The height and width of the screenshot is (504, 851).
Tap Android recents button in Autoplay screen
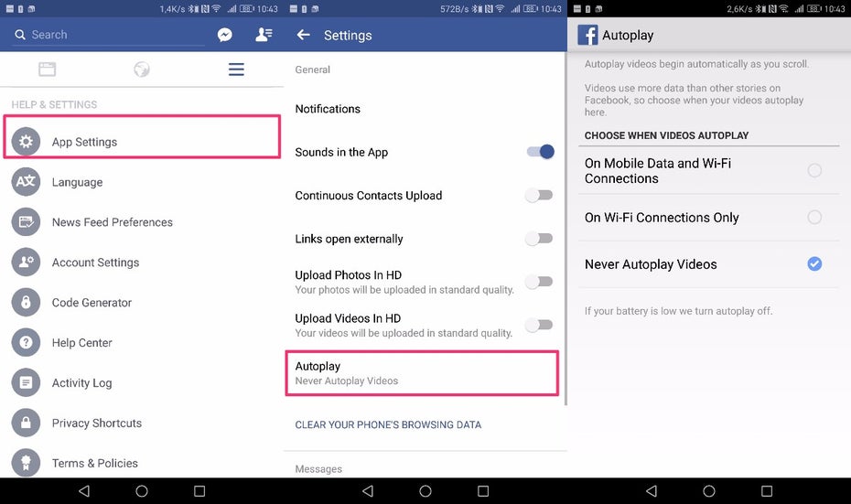[766, 491]
